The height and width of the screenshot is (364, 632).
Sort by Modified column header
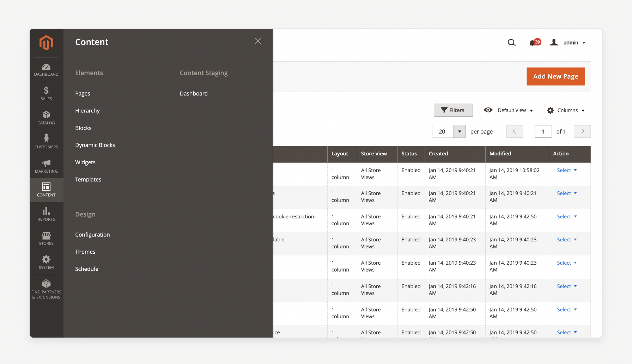[517, 154]
